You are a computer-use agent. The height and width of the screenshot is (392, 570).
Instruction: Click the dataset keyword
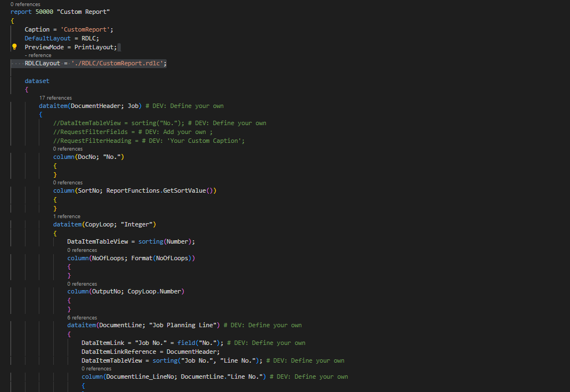[37, 80]
